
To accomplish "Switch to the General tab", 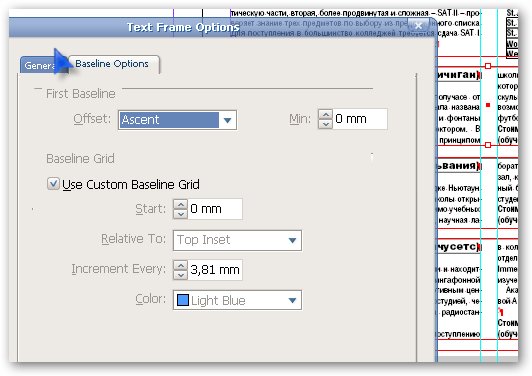I will click(39, 65).
